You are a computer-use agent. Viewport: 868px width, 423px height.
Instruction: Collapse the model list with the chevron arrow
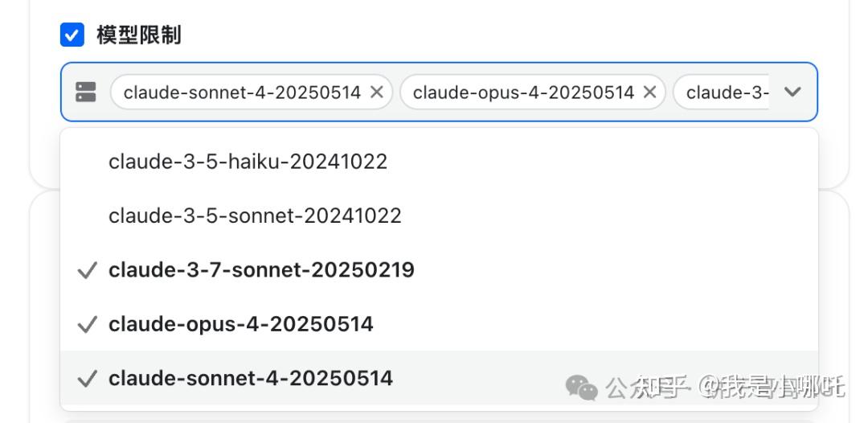792,92
